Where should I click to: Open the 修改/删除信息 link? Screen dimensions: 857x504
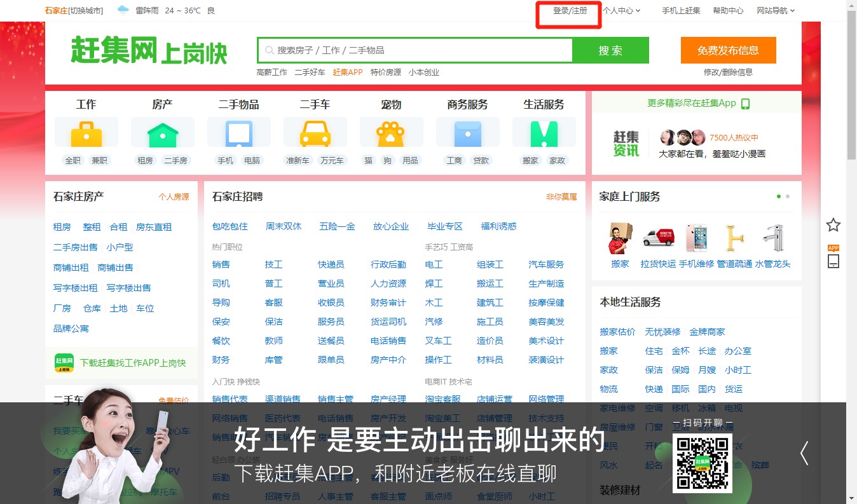[728, 72]
